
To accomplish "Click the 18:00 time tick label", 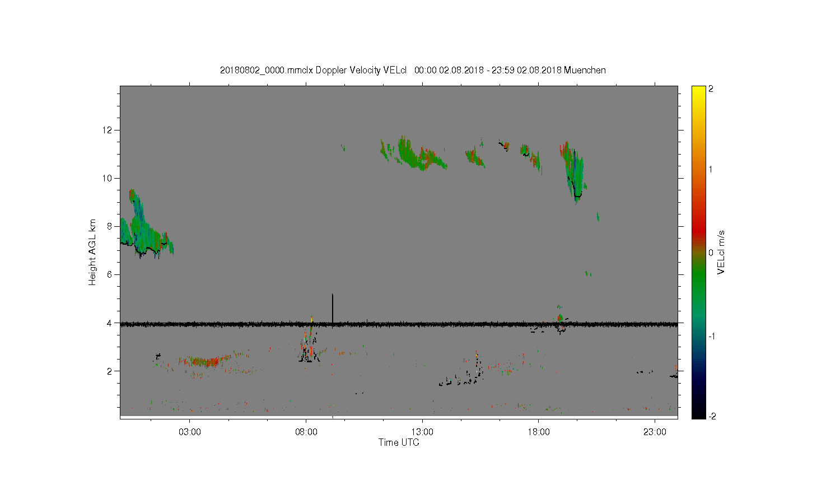I will tap(539, 432).
